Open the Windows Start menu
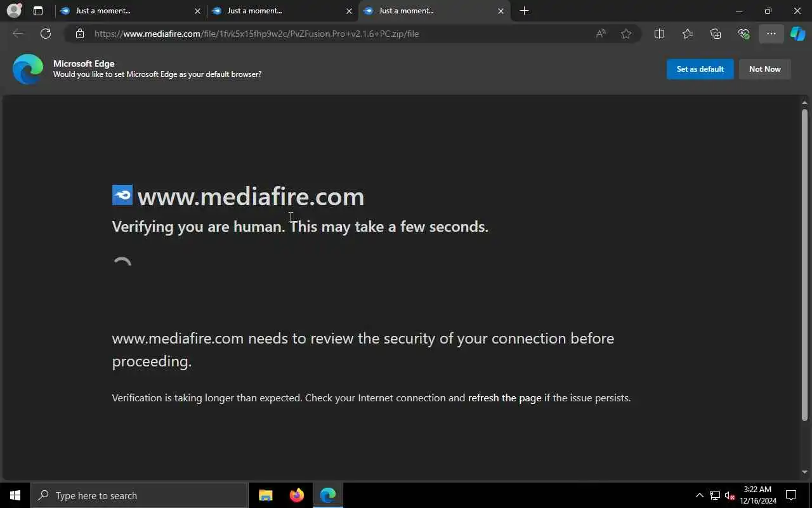The height and width of the screenshot is (508, 812). tap(15, 495)
